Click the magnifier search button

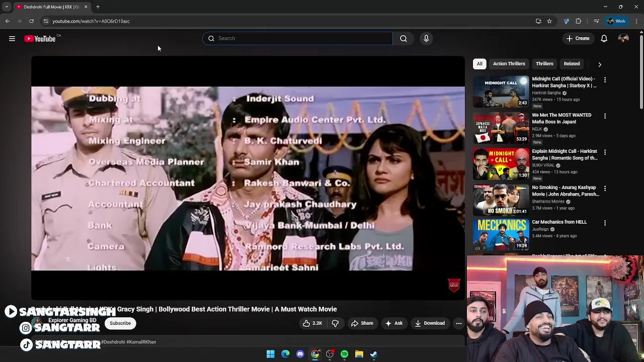pyautogui.click(x=404, y=38)
